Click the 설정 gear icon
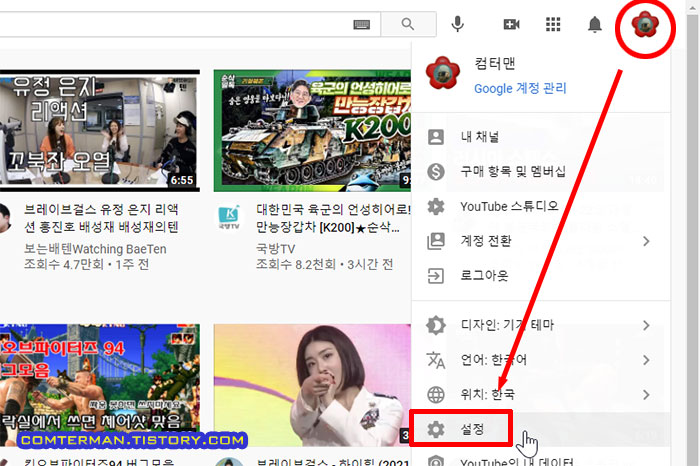This screenshot has height=466, width=700. pos(436,429)
